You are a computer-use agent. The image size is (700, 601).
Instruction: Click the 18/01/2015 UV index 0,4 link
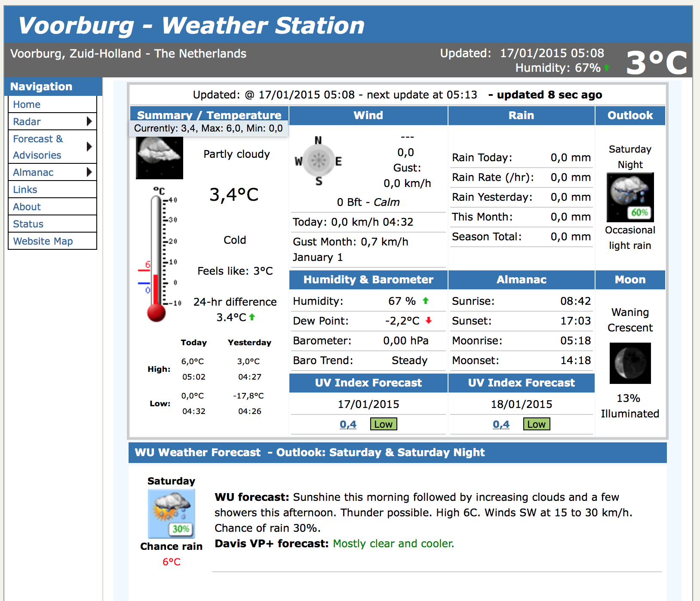[501, 424]
